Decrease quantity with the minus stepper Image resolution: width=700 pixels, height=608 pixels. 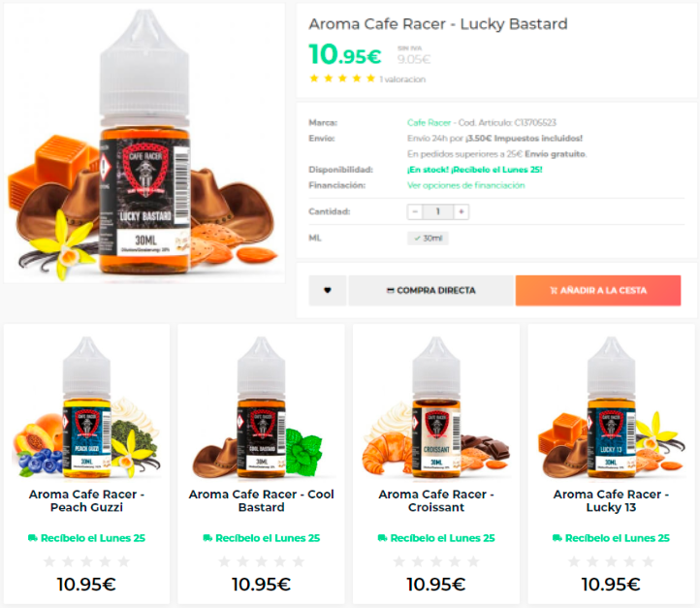pyautogui.click(x=415, y=211)
